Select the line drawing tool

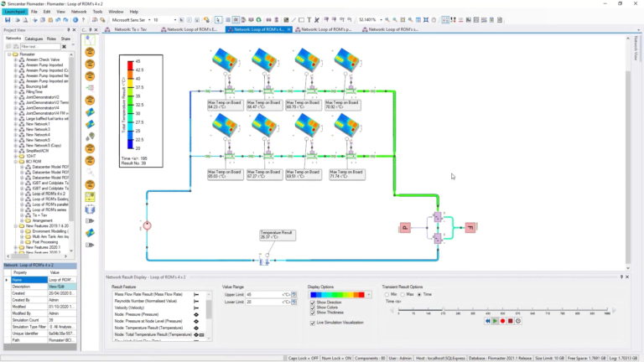(293, 20)
